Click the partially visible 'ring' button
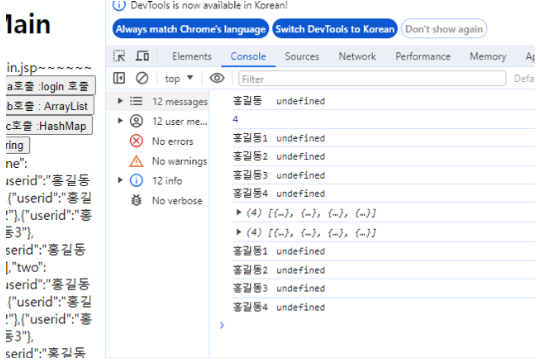 18,145
